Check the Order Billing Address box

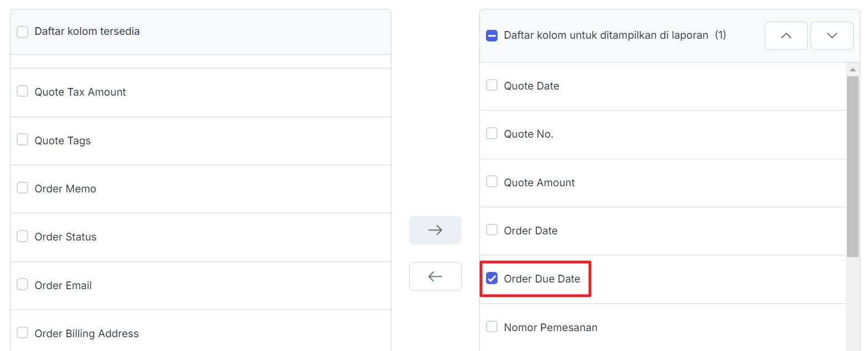point(23,333)
